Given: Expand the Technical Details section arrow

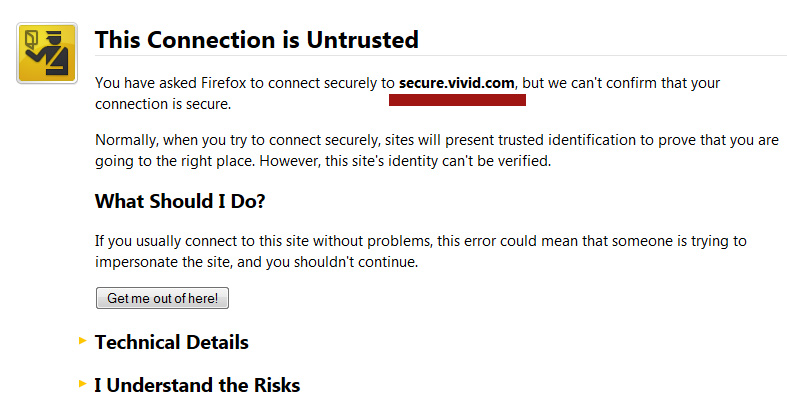Looking at the screenshot, I should 83,341.
